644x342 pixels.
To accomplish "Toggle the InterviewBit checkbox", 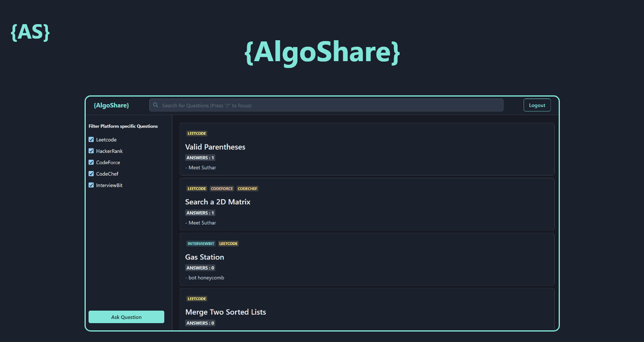I will click(91, 185).
